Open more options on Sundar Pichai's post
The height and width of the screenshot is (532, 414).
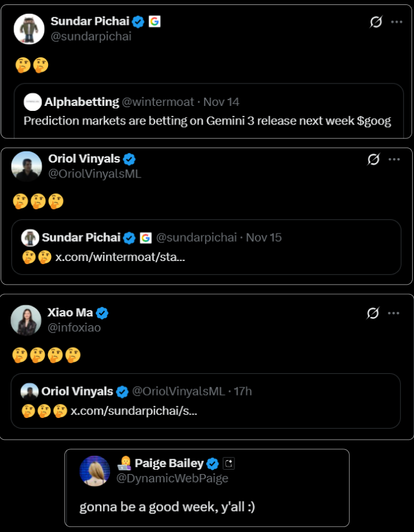click(x=396, y=22)
